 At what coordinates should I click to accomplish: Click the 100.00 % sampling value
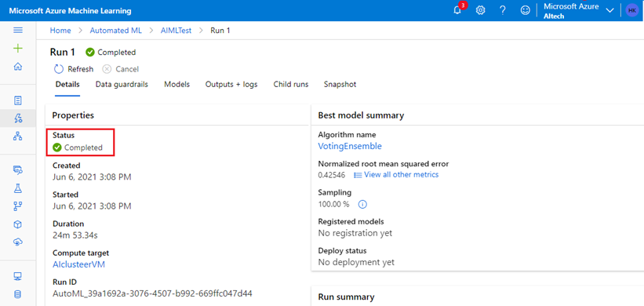coord(334,204)
